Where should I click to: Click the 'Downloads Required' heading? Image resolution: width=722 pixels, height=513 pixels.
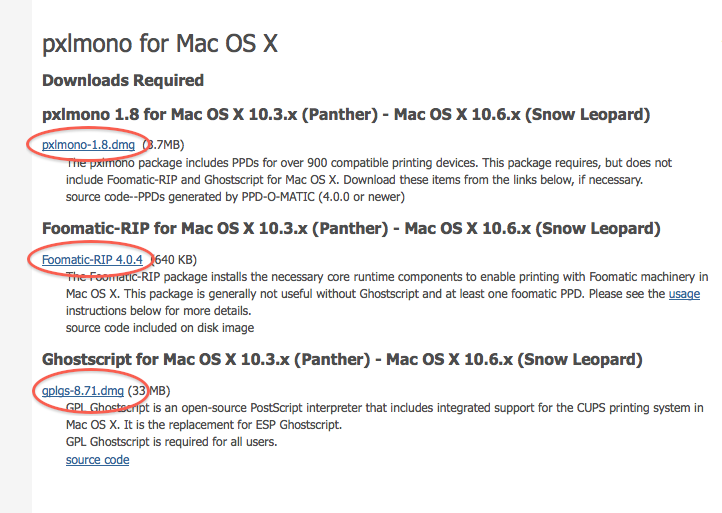(x=123, y=80)
